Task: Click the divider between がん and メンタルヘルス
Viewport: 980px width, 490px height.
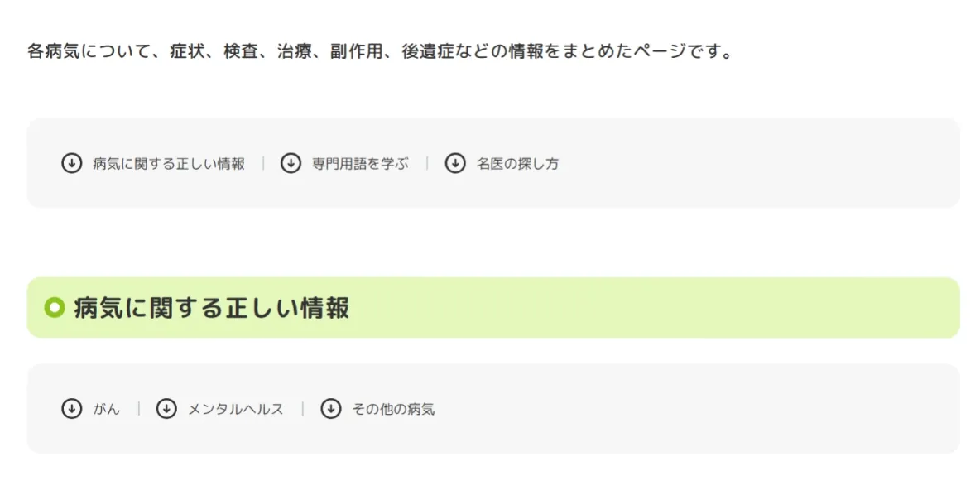Action: point(139,408)
